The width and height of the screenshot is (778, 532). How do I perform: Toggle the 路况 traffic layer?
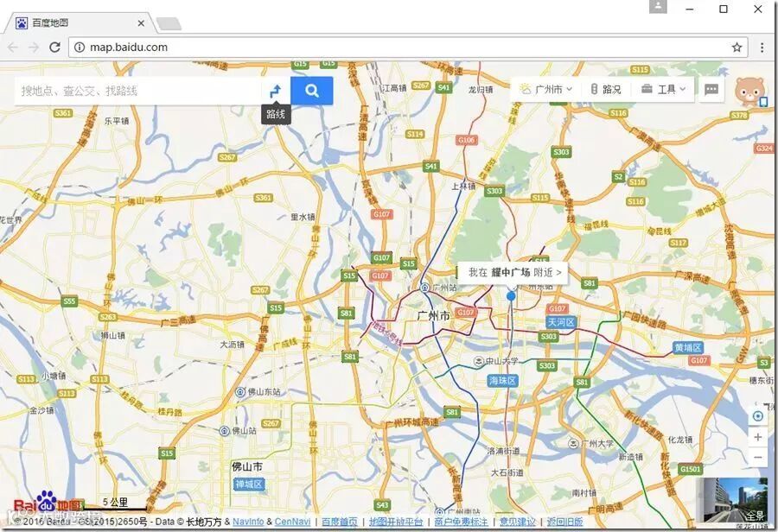[x=606, y=89]
